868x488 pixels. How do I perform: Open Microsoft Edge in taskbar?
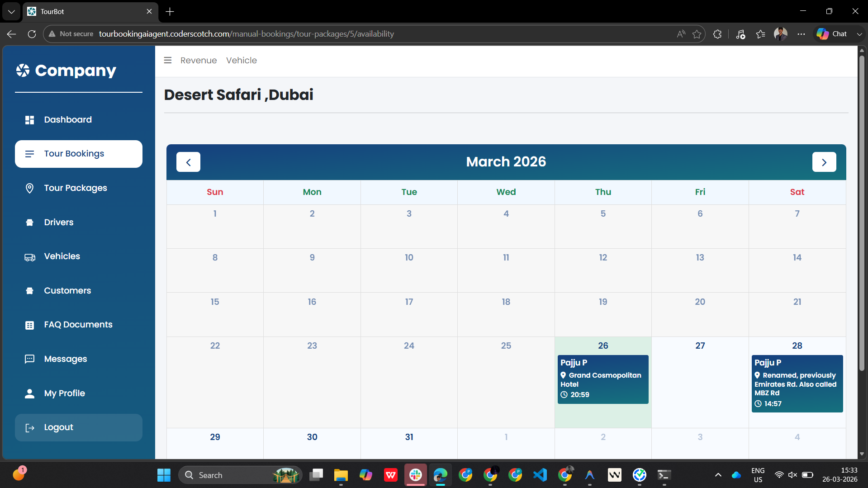point(440,475)
